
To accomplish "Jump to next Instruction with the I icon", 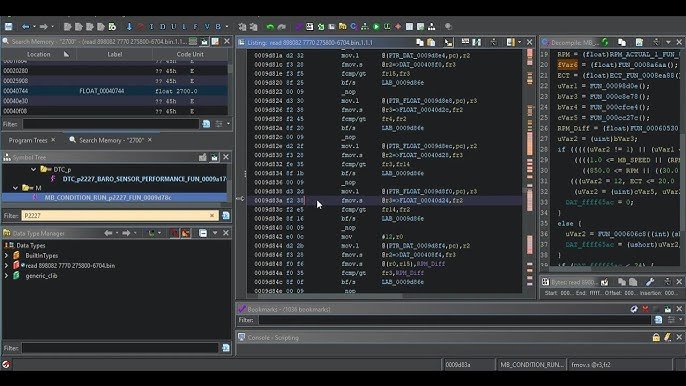I will 151,27.
